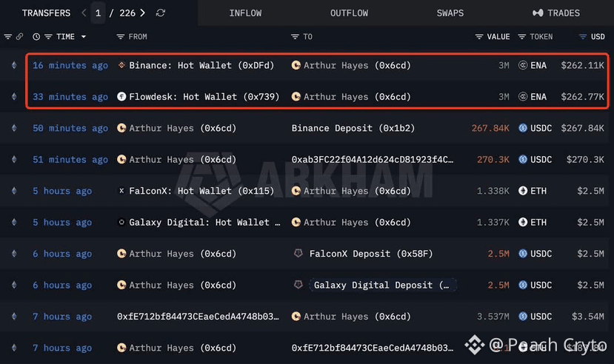This screenshot has width=614, height=364.
Task: Click the trades icon beside TRADES
Action: tap(538, 13)
